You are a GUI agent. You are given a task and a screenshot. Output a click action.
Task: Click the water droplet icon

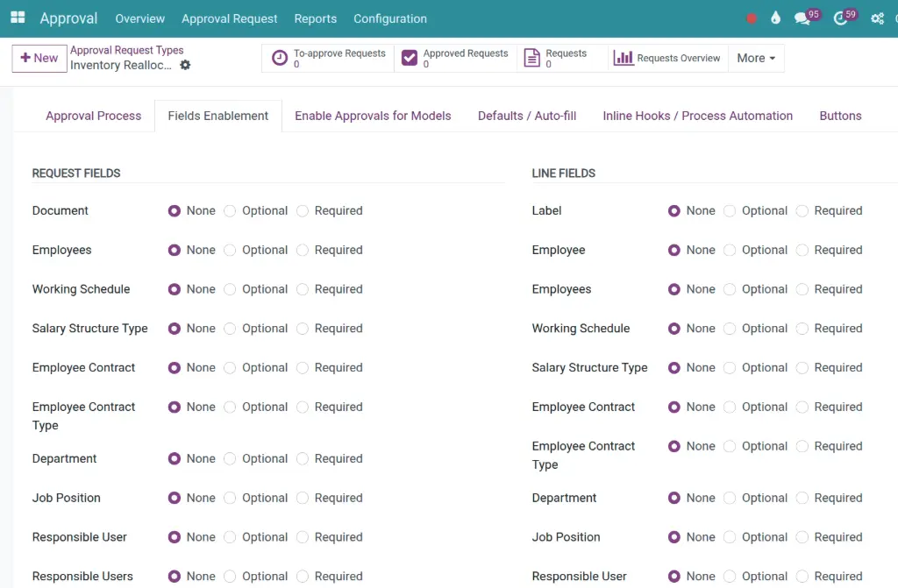(775, 18)
